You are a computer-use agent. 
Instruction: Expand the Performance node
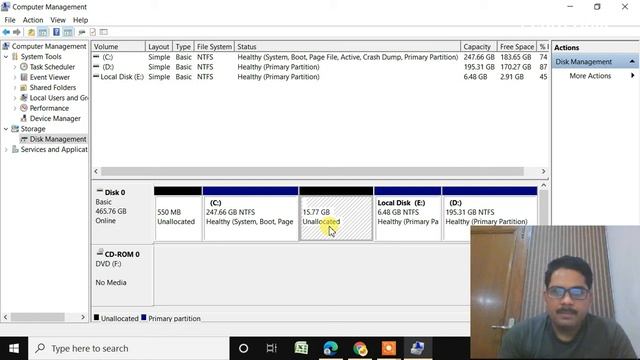[x=15, y=108]
